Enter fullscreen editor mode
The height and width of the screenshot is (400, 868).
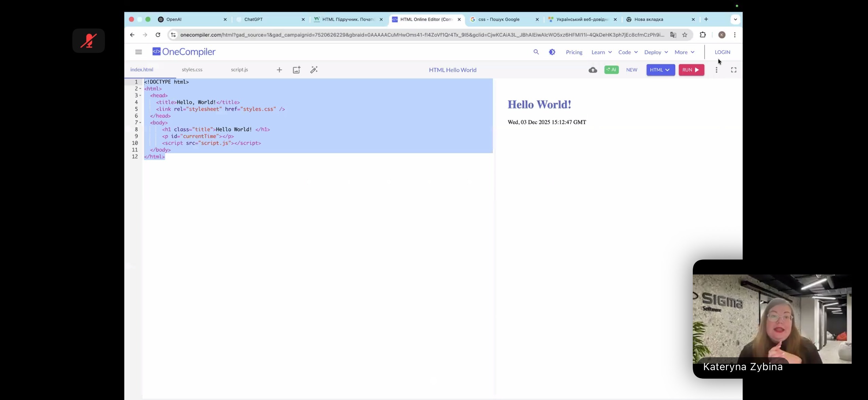pos(734,70)
